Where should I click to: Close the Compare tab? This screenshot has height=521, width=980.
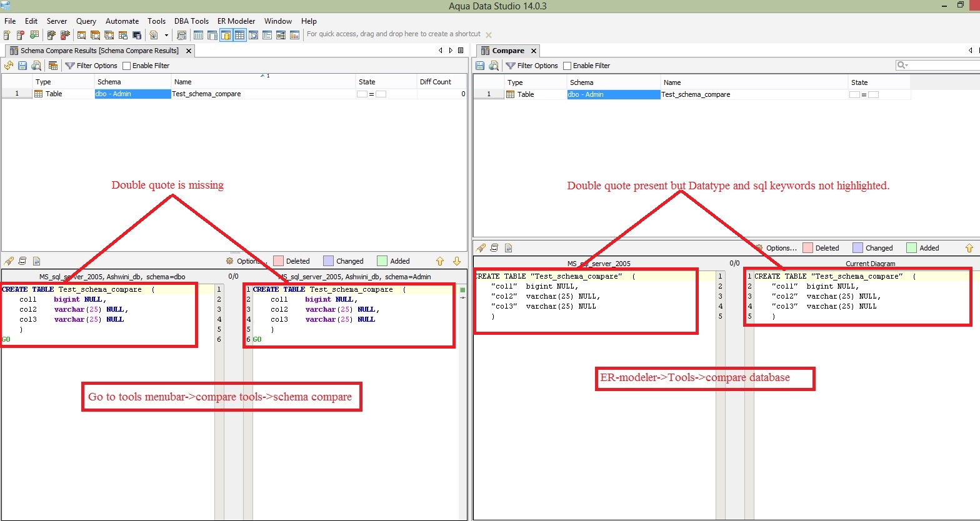[534, 51]
